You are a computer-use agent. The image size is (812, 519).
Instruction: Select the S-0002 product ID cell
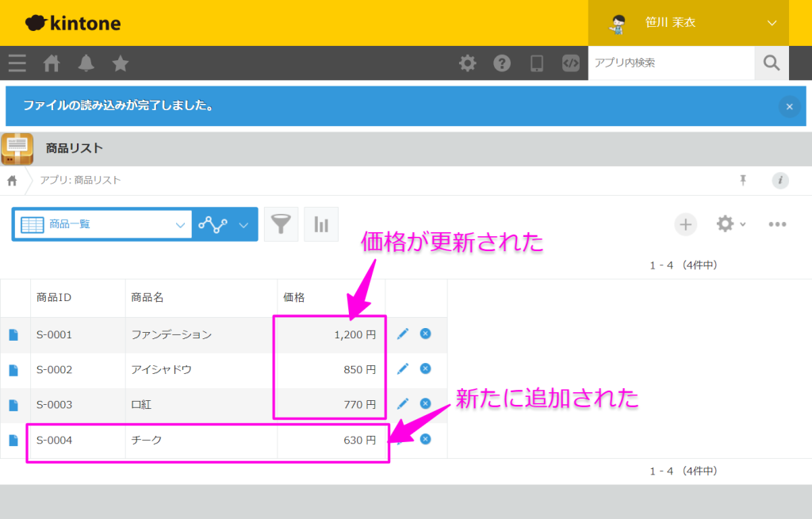tap(78, 370)
